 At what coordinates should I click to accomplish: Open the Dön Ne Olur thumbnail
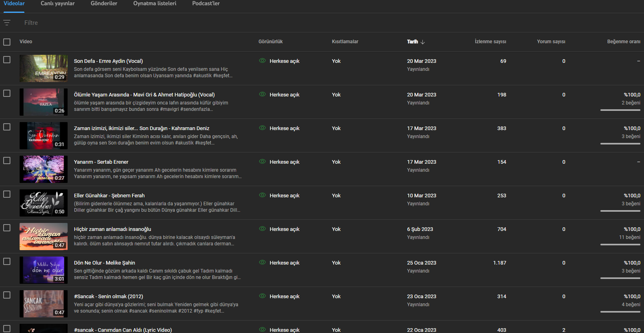44,270
